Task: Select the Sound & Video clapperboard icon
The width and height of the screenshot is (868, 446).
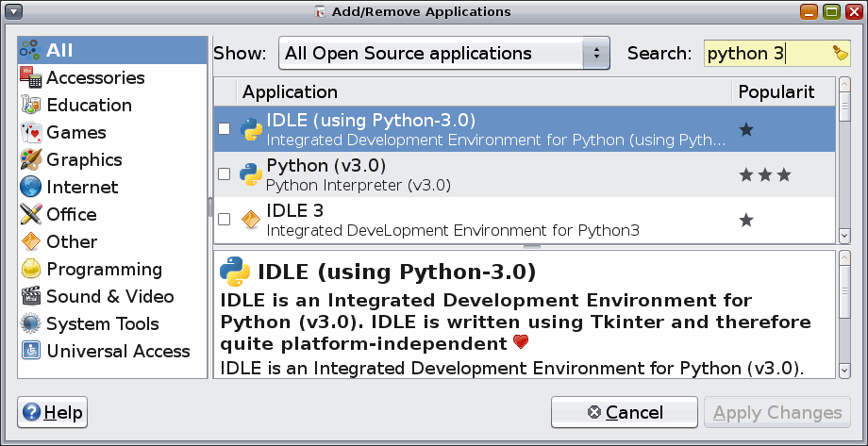Action: tap(31, 297)
